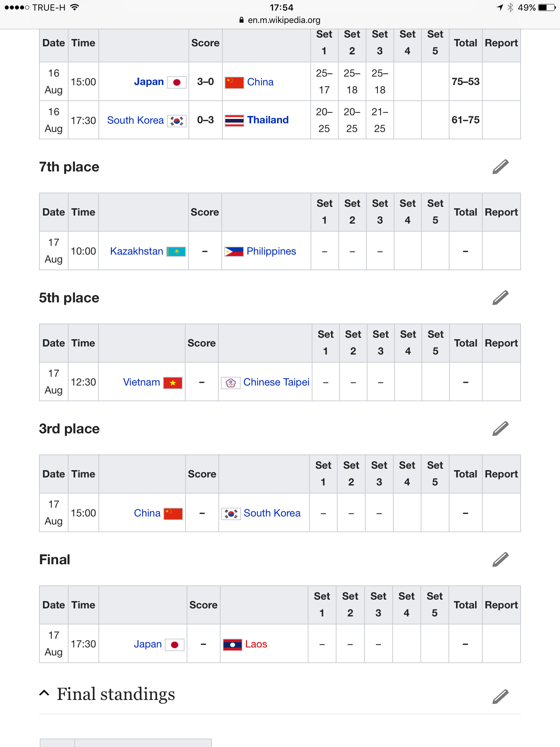Open South Korea link in the 3rd place table

click(x=272, y=513)
